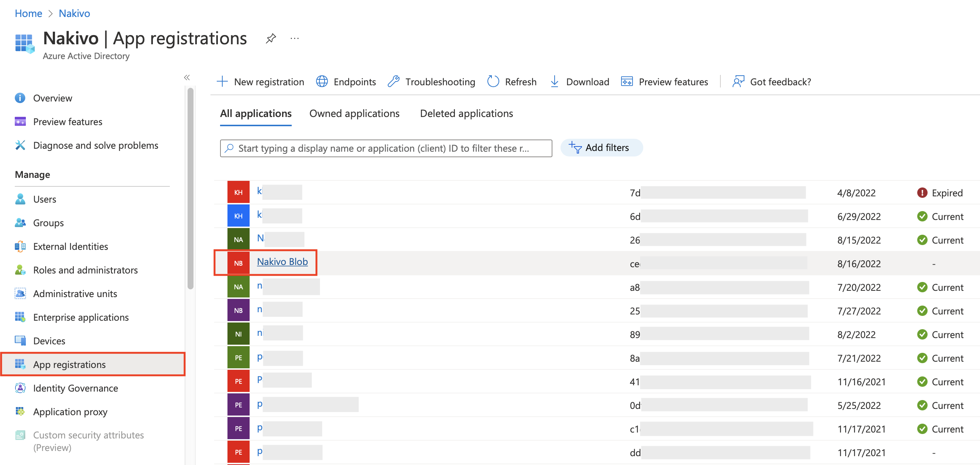Viewport: 980px width, 465px height.
Task: Refresh the application list
Action: coord(512,82)
